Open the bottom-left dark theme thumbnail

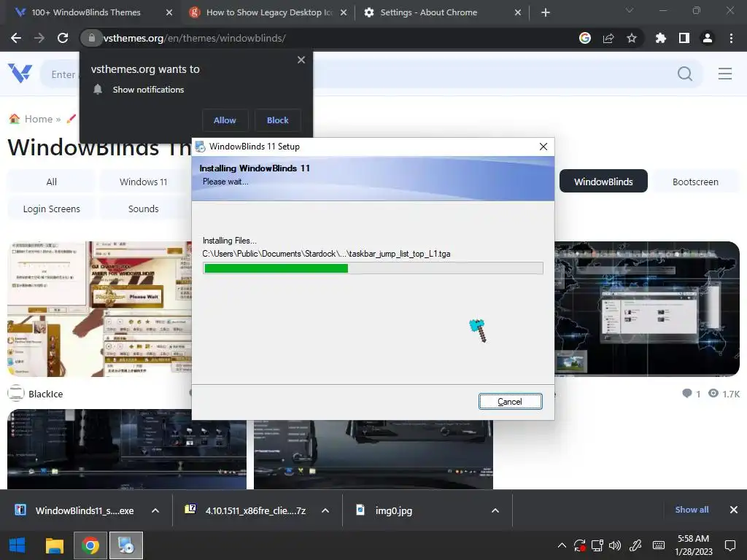click(x=127, y=449)
